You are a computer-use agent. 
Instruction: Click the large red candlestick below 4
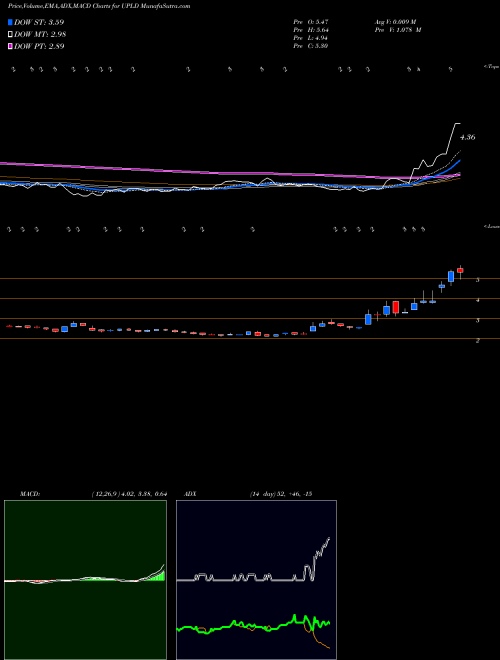(x=396, y=307)
